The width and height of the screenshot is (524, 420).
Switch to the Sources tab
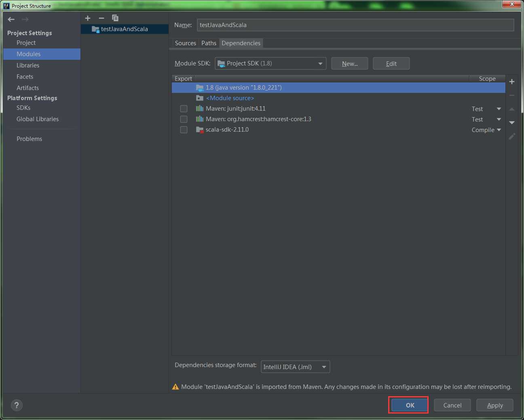click(x=186, y=43)
